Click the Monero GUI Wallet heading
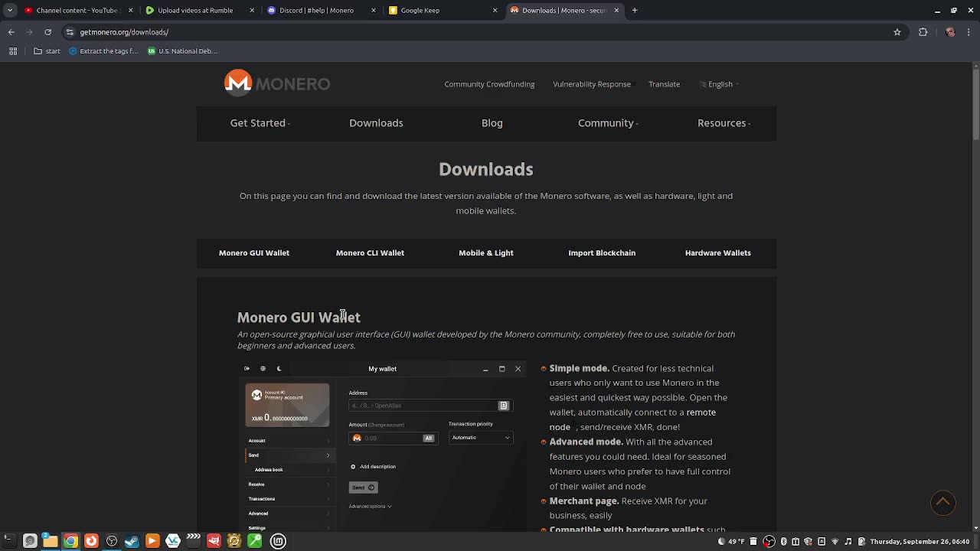The width and height of the screenshot is (980, 551). 299,317
